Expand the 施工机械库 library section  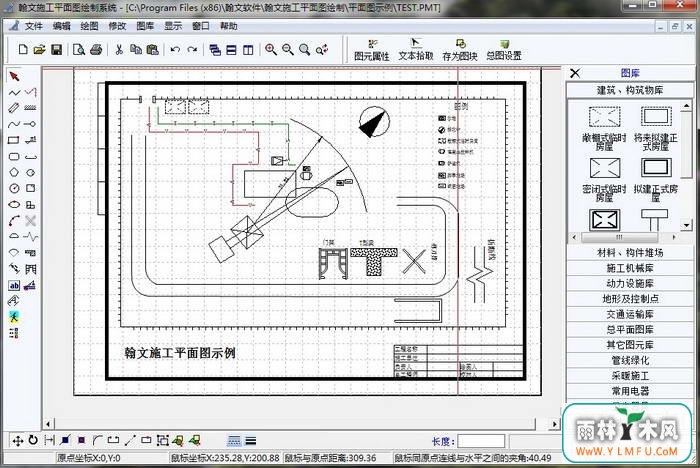click(x=630, y=268)
